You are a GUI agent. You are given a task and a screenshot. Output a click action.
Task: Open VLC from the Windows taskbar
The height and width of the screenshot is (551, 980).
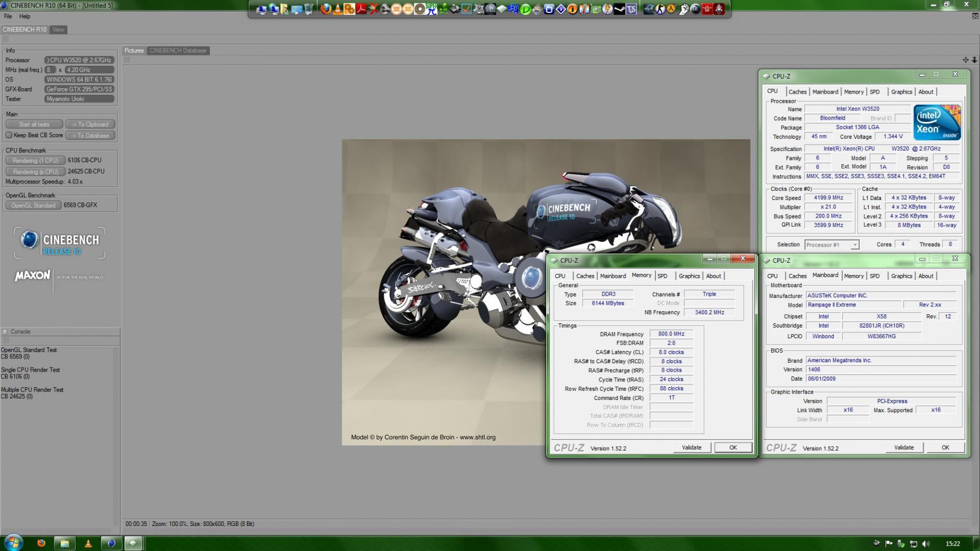coord(88,543)
